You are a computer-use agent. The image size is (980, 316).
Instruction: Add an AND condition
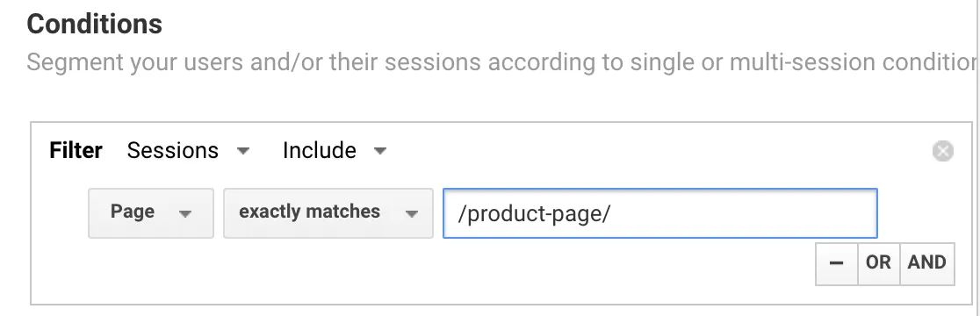coord(927,263)
